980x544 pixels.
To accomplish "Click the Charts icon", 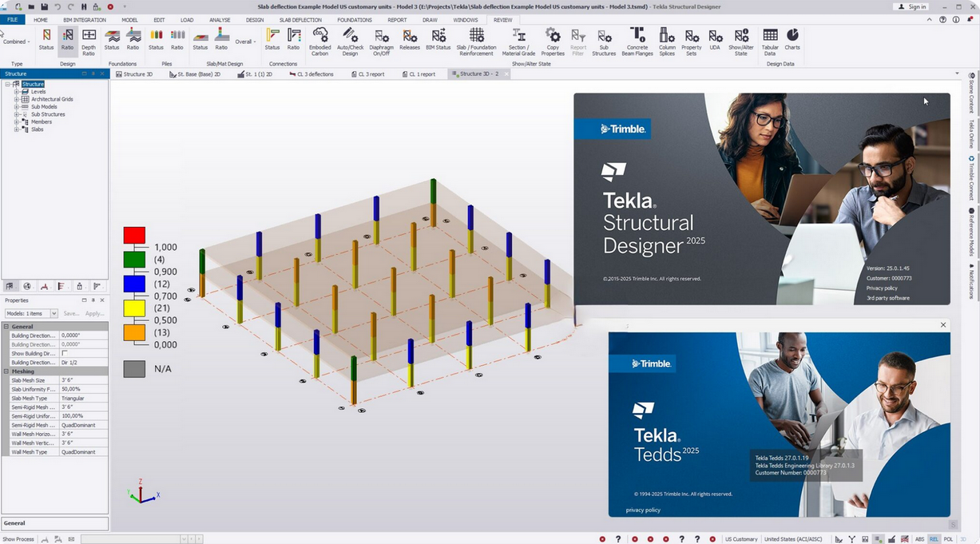I will point(792,41).
